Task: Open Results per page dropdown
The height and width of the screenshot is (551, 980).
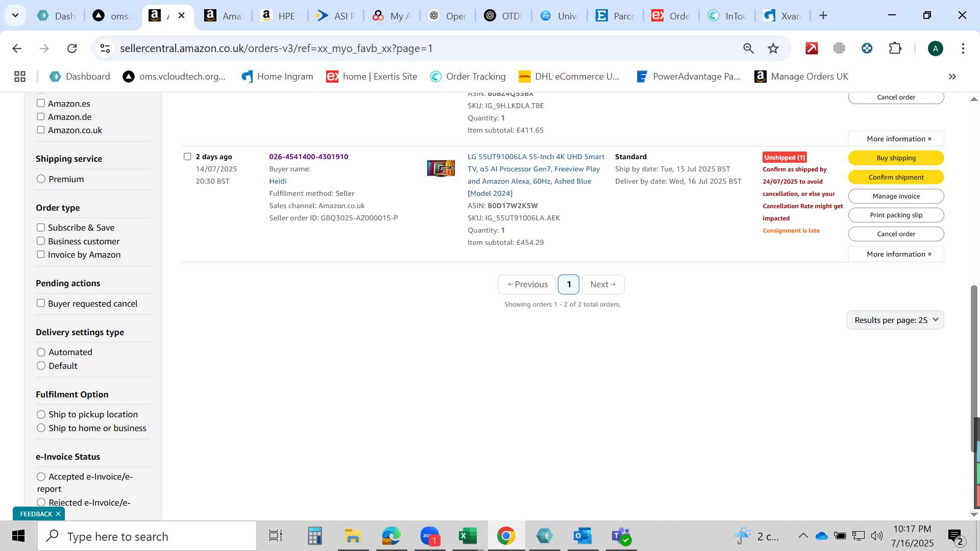Action: coord(895,320)
